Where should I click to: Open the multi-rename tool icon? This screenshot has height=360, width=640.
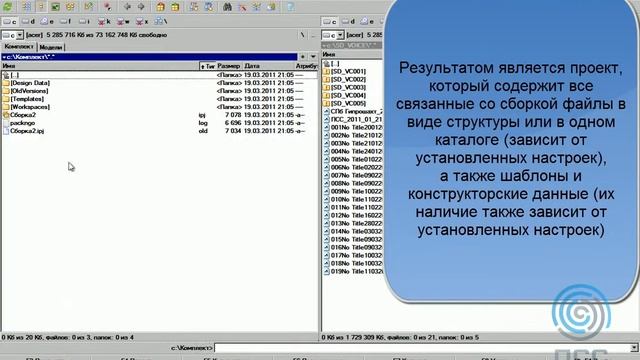pyautogui.click(x=242, y=7)
